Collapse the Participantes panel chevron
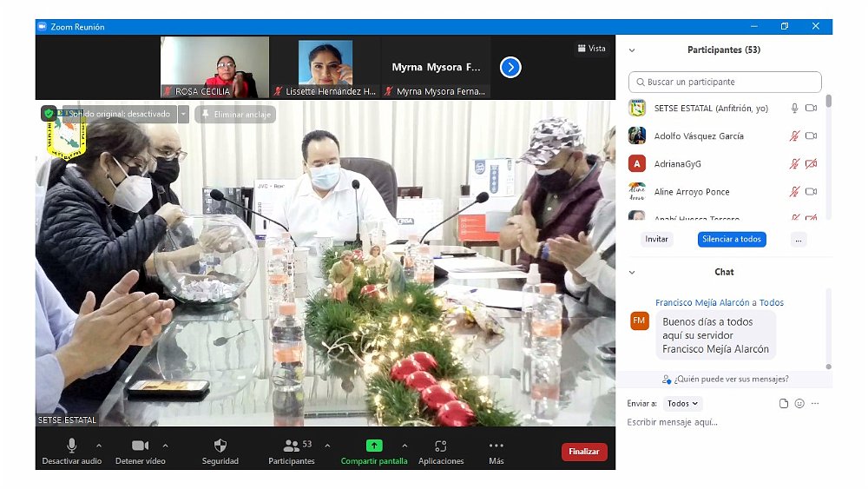Image resolution: width=868 pixels, height=489 pixels. tap(632, 50)
